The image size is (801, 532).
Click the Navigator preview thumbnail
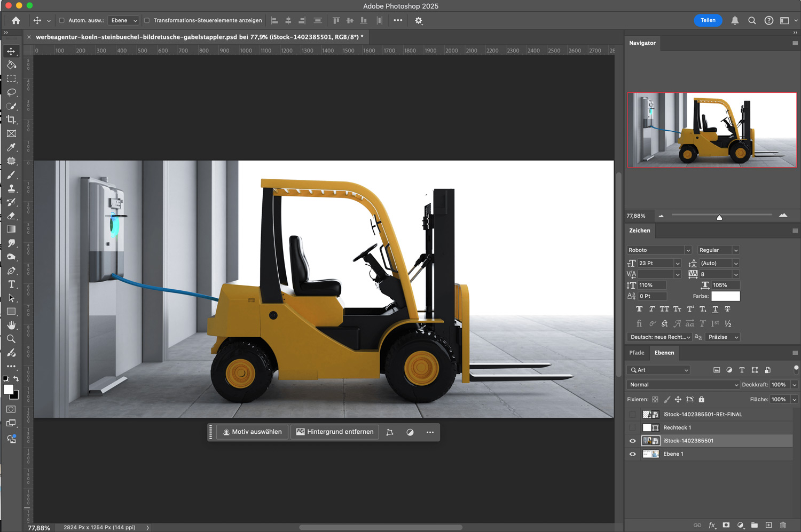pyautogui.click(x=711, y=130)
